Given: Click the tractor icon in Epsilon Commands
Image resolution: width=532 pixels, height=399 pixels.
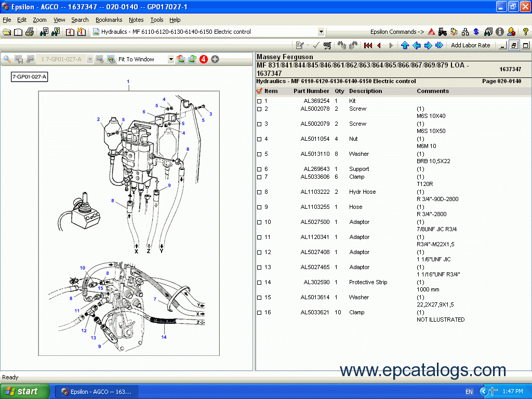Looking at the screenshot, I should pos(443,32).
